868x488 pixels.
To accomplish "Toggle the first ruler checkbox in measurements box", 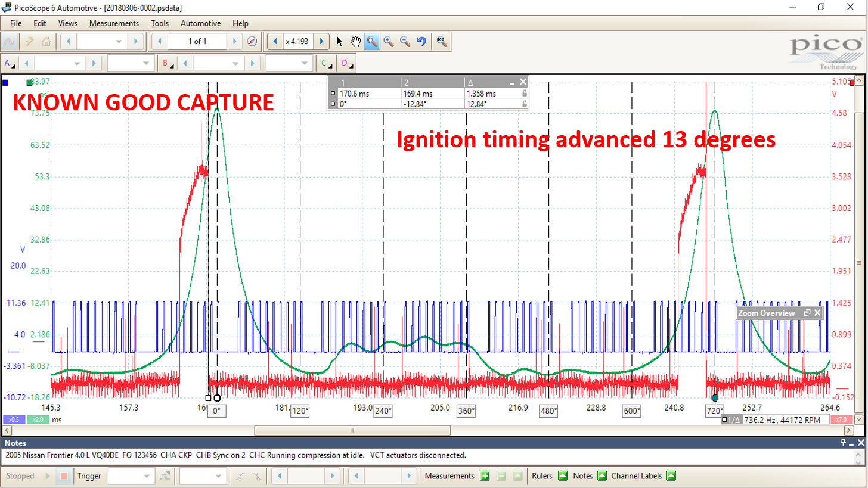I will point(333,93).
